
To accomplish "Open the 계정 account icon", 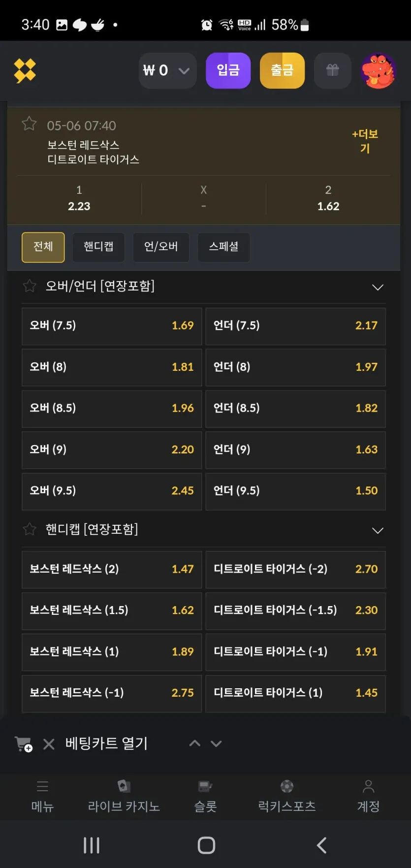I will tap(368, 786).
